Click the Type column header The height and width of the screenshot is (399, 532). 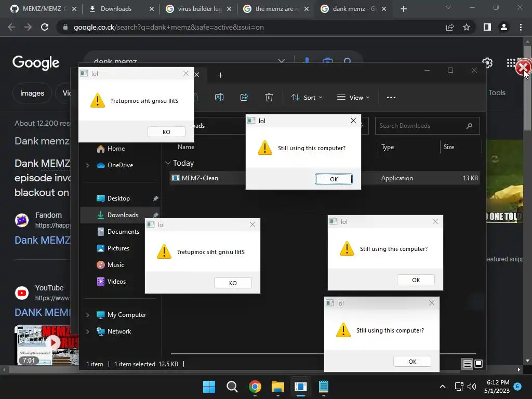coord(388,147)
